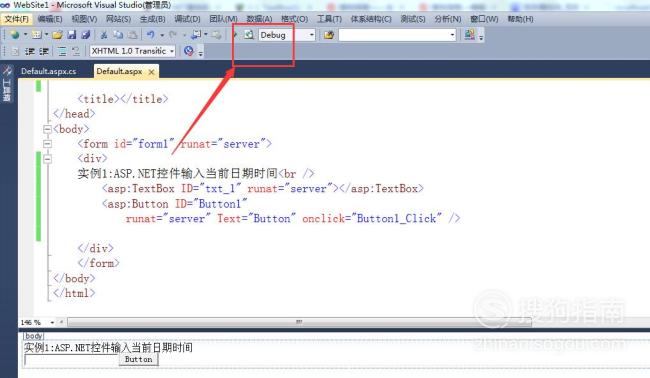Open the 视图(V) menu
The width and height of the screenshot is (650, 378).
tap(84, 19)
